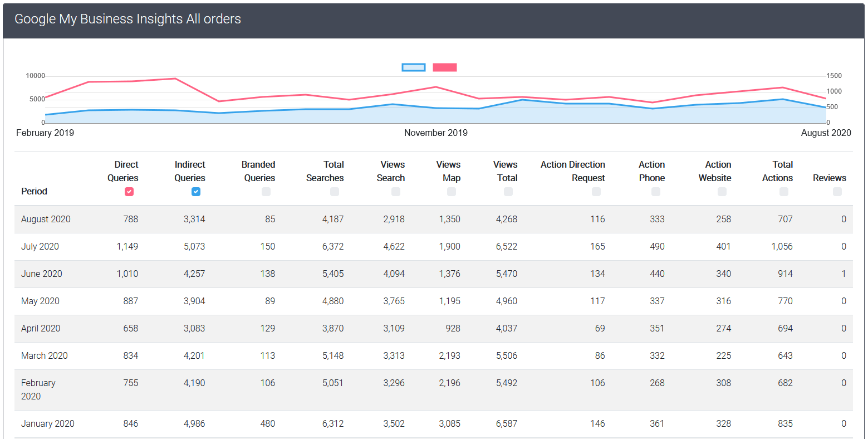Click the 268 Action Phone value
The image size is (868, 439).
point(658,383)
